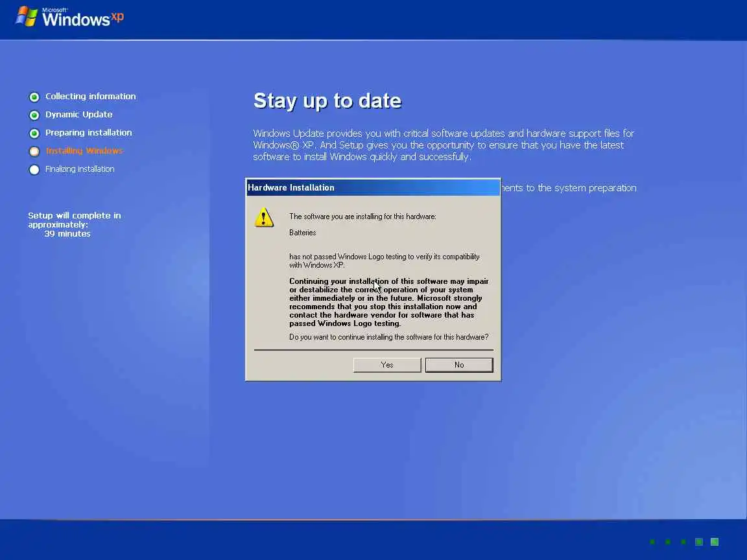Image resolution: width=747 pixels, height=560 pixels.
Task: Click the yellow warning icon in the dialog
Action: pyautogui.click(x=264, y=218)
